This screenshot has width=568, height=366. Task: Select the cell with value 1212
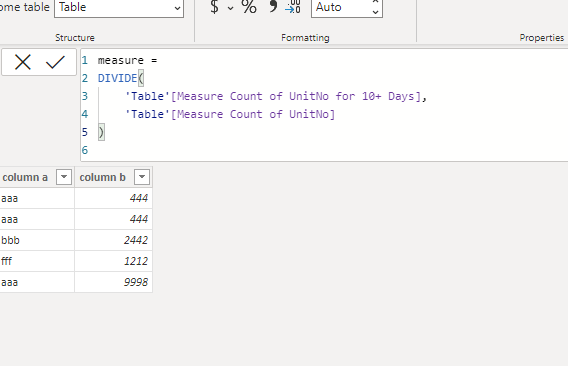[x=113, y=261]
